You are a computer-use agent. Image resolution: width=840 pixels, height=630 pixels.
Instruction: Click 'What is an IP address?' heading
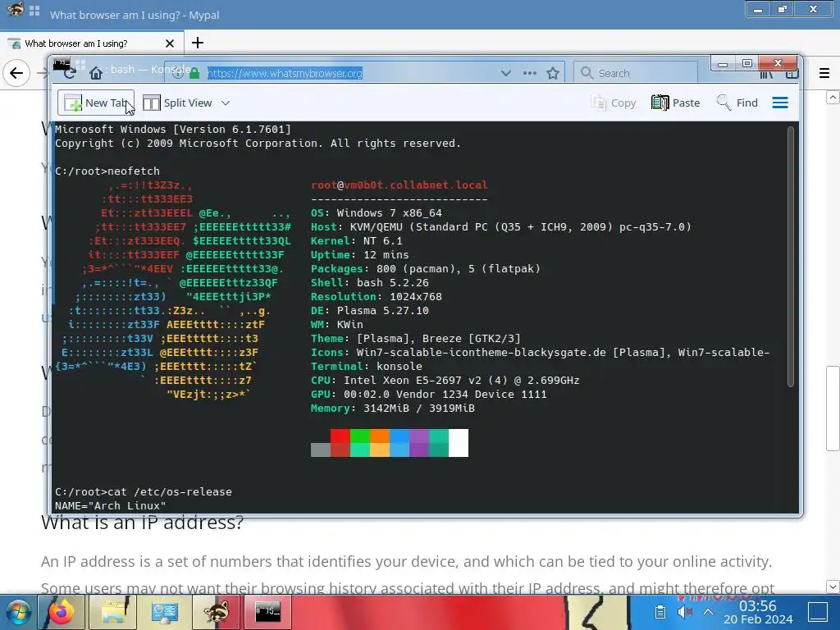click(142, 523)
